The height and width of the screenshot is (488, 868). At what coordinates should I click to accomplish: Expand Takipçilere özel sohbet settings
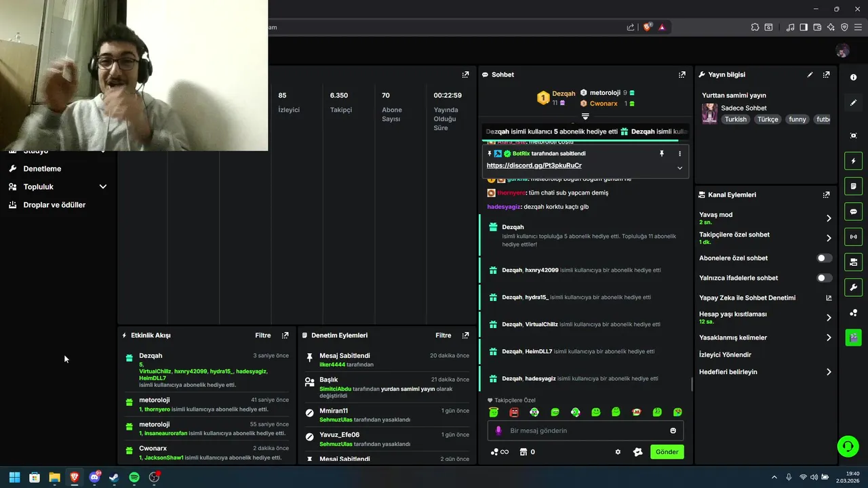pyautogui.click(x=829, y=238)
